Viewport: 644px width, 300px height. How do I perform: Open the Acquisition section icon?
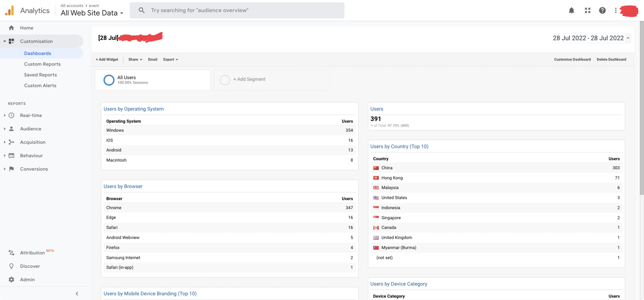[12, 142]
